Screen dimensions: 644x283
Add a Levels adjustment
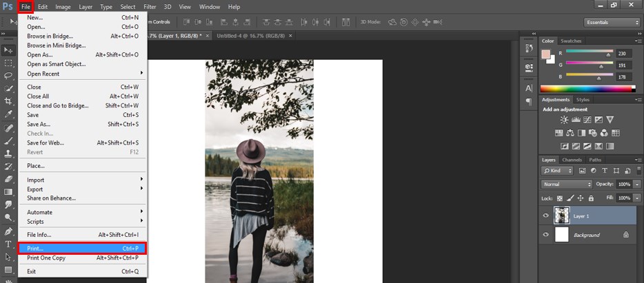coord(576,120)
